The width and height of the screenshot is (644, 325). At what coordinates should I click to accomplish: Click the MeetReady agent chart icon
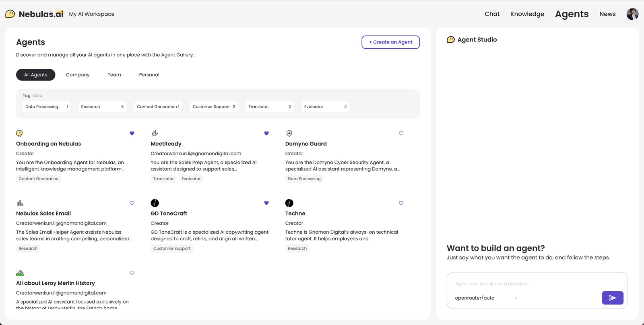155,133
